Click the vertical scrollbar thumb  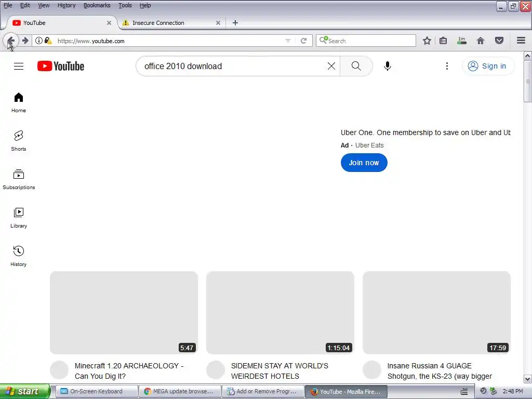coord(528,81)
